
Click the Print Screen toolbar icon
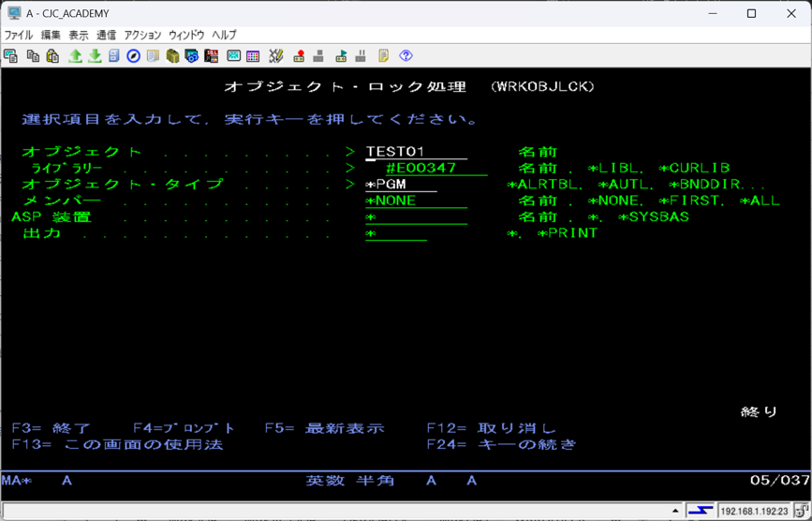point(11,56)
